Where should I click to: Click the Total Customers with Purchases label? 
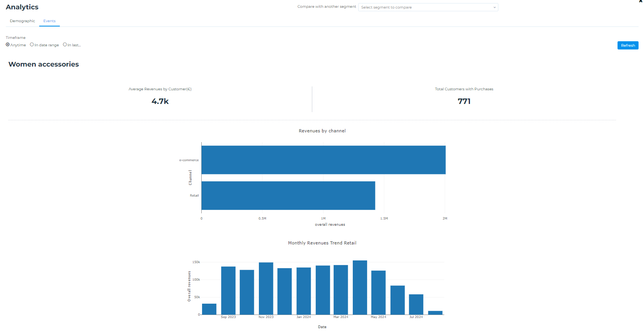coord(464,89)
